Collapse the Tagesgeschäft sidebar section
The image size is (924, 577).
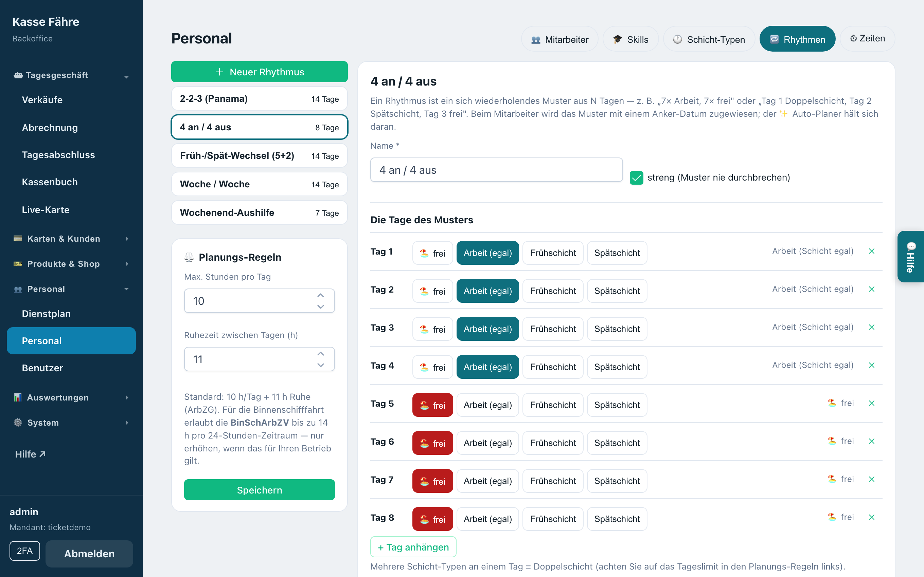point(71,75)
